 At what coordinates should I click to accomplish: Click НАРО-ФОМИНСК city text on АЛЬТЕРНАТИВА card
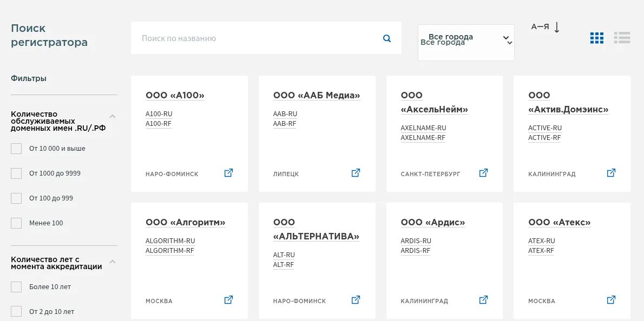[x=299, y=302]
